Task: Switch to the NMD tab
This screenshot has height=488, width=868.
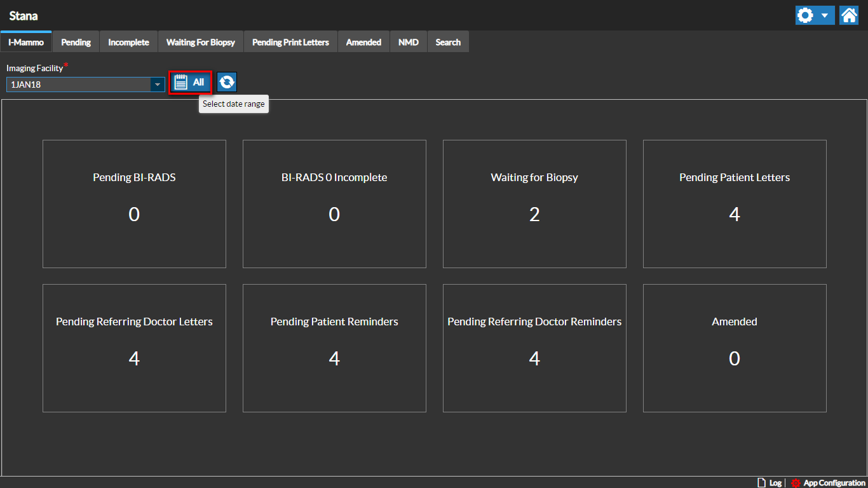Action: tap(408, 42)
